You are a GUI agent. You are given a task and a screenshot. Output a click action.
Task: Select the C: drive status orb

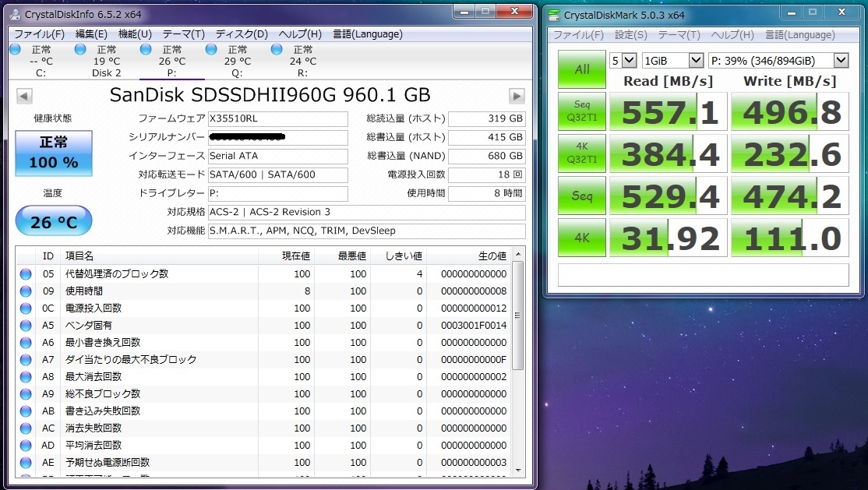(16, 49)
